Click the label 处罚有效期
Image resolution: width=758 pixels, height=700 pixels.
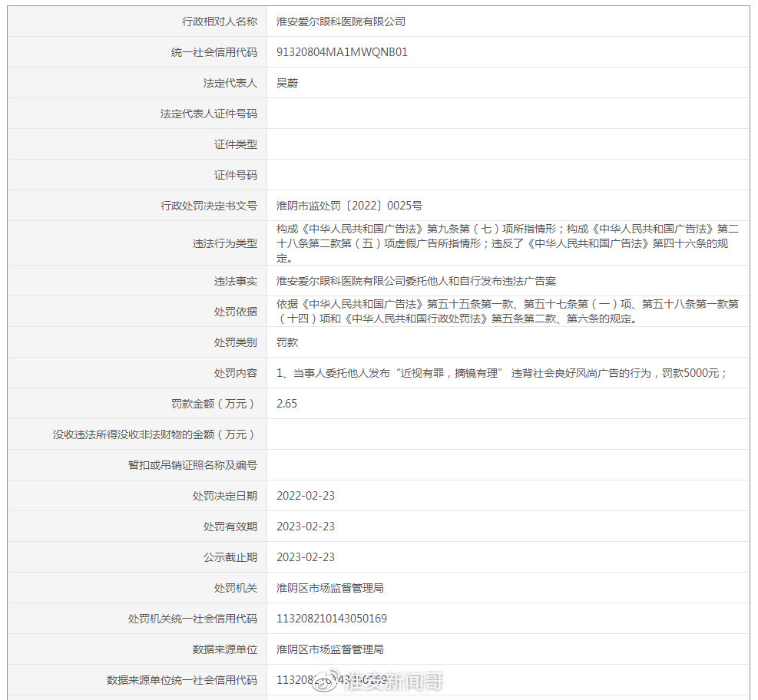(230, 527)
